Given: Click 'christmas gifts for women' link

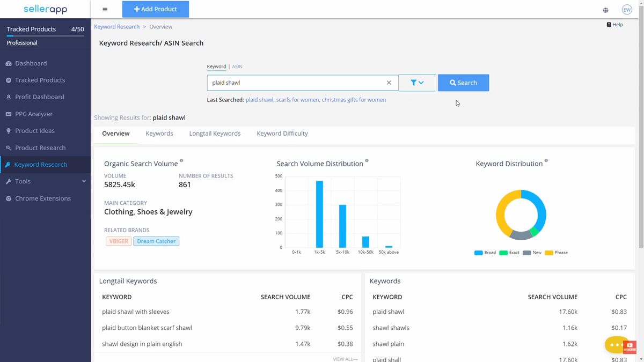Looking at the screenshot, I should 354,100.
